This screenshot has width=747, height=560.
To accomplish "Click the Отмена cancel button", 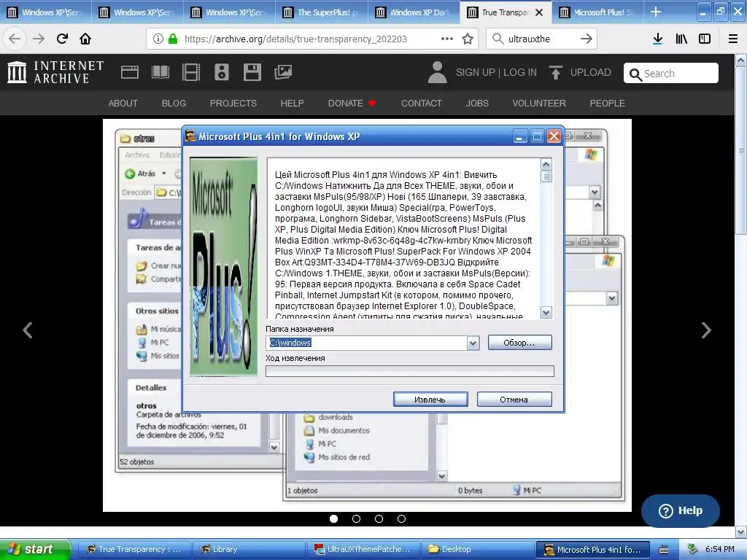I will (514, 400).
